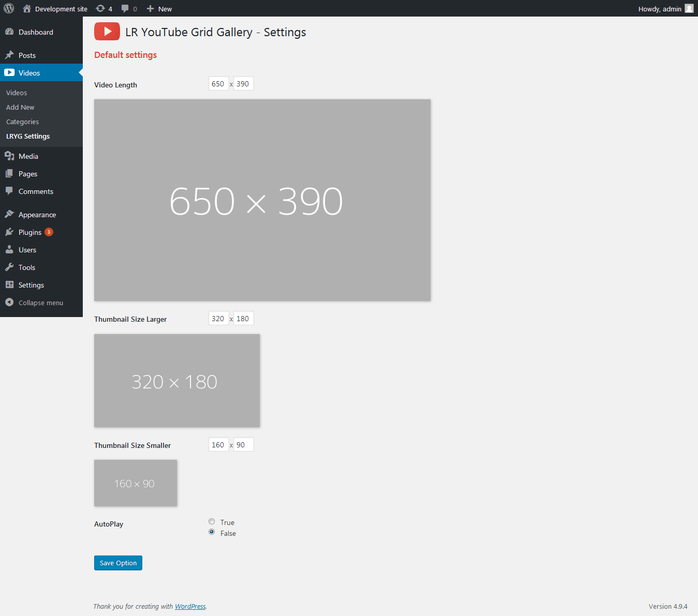The width and height of the screenshot is (698, 616).
Task: Click Thumbnail Size Smaller height field 90
Action: 244,445
